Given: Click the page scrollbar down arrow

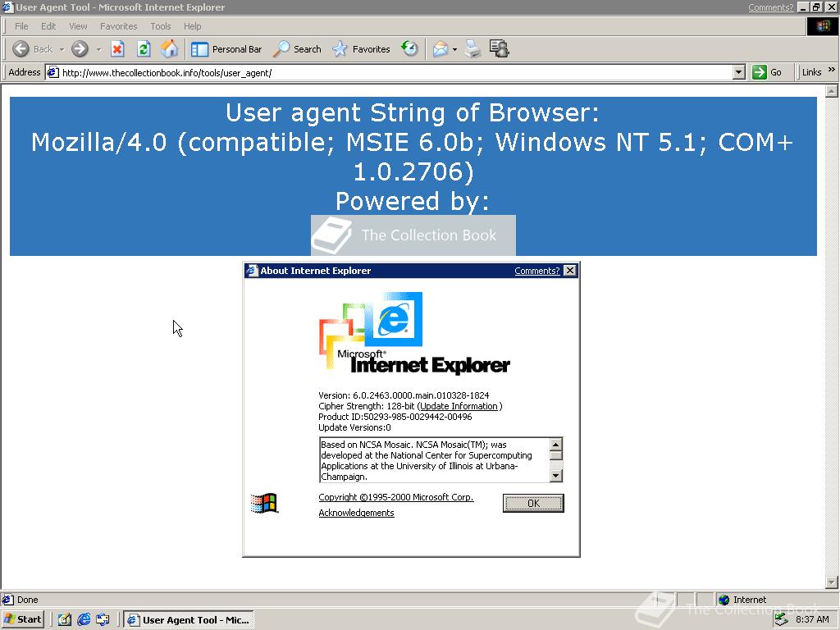Looking at the screenshot, I should (832, 582).
